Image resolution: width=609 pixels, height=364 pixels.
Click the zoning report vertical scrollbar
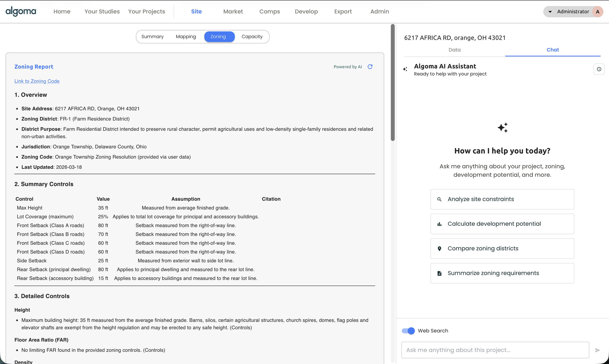click(393, 82)
